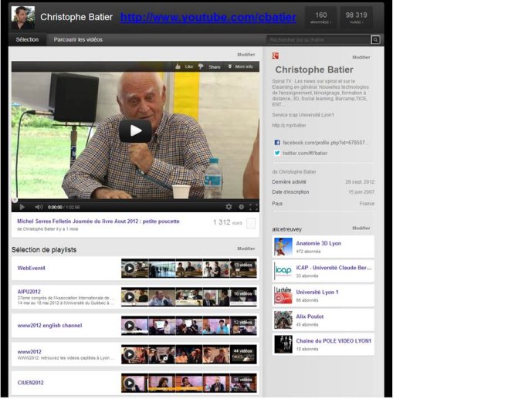The height and width of the screenshot is (399, 532).
Task: Open the 160 subscribers counter
Action: point(320,17)
